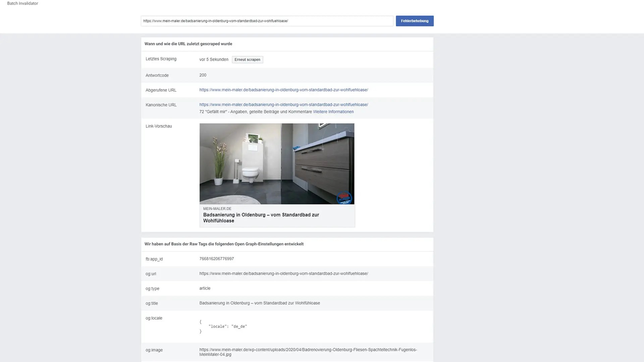Image resolution: width=644 pixels, height=362 pixels.
Task: Click the og:title value text
Action: click(x=259, y=303)
